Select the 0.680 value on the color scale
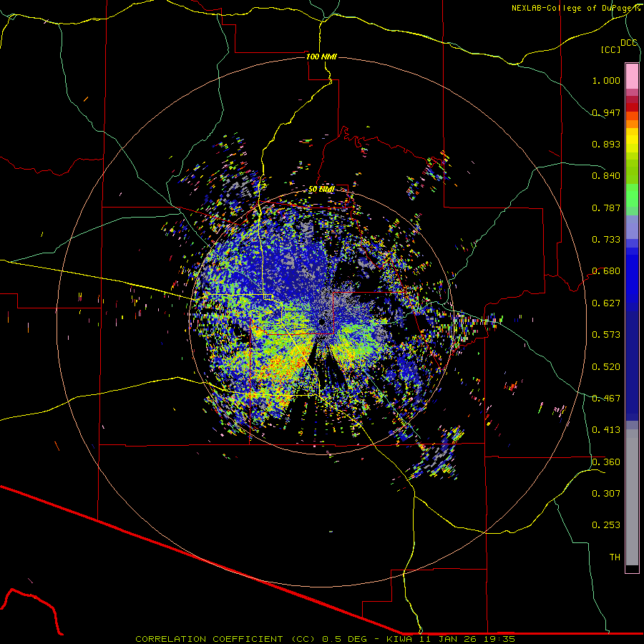The height and width of the screenshot is (644, 644). [606, 271]
